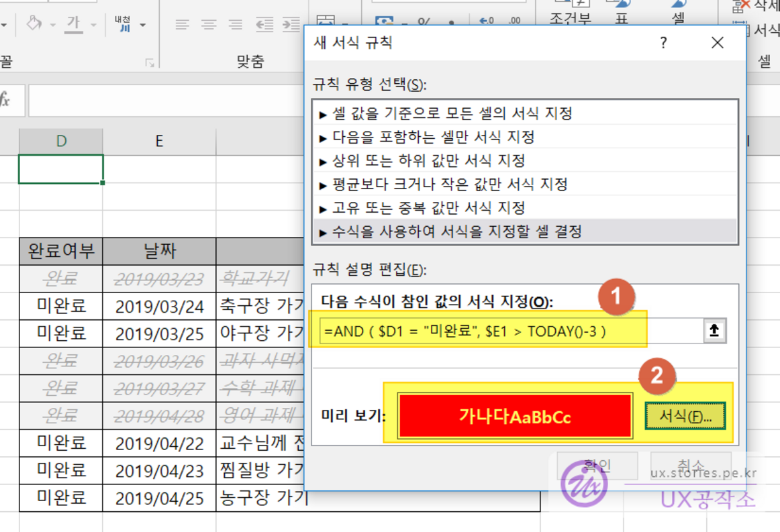Open the fill color dropdown arrow
Image resolution: width=780 pixels, height=532 pixels.
[x=53, y=25]
